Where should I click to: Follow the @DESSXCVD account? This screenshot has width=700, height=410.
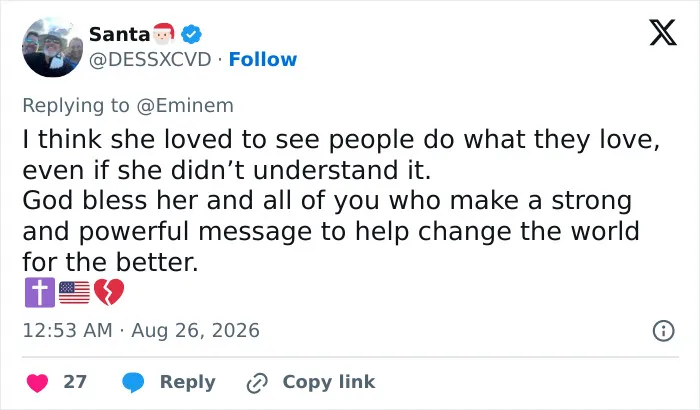tap(262, 59)
